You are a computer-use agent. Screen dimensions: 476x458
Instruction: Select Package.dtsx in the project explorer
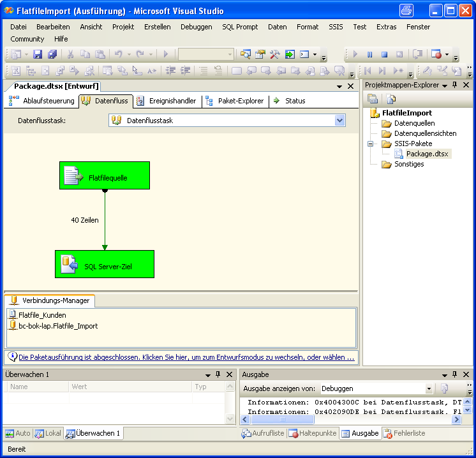click(427, 154)
